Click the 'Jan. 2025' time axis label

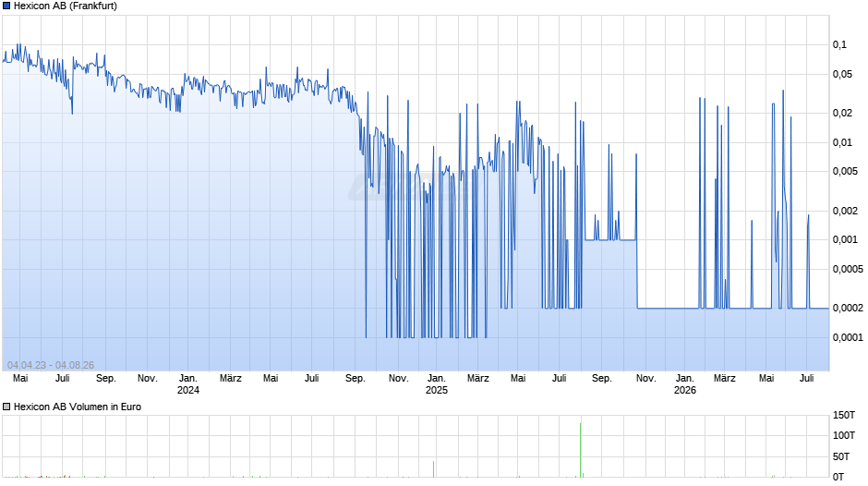point(436,384)
